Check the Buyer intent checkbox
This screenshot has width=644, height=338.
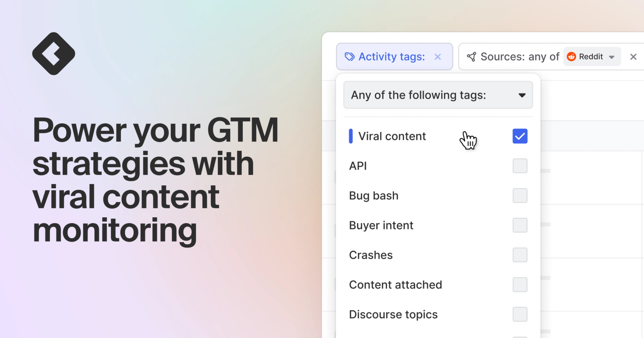coord(519,225)
